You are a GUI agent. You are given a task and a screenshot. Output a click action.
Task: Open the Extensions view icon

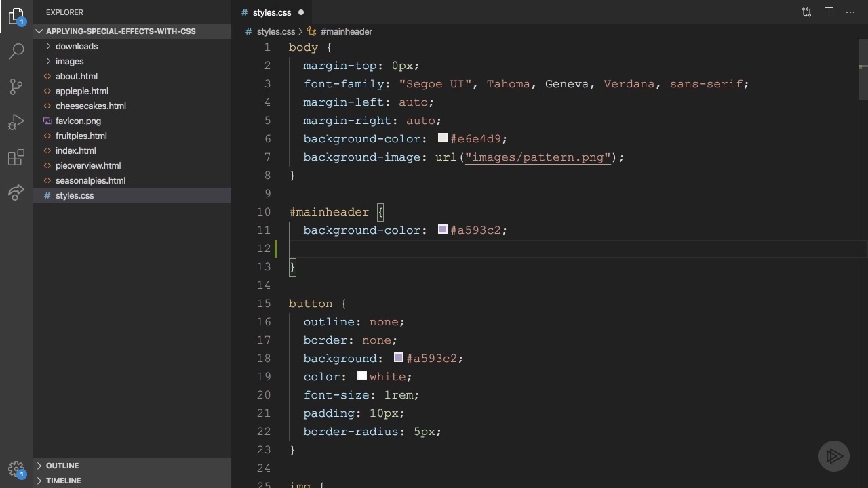(x=16, y=159)
